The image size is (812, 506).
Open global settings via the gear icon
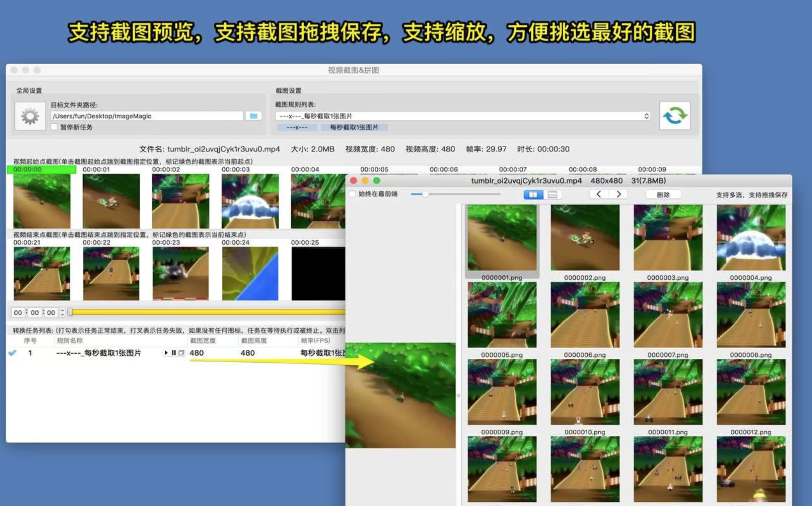(x=30, y=116)
